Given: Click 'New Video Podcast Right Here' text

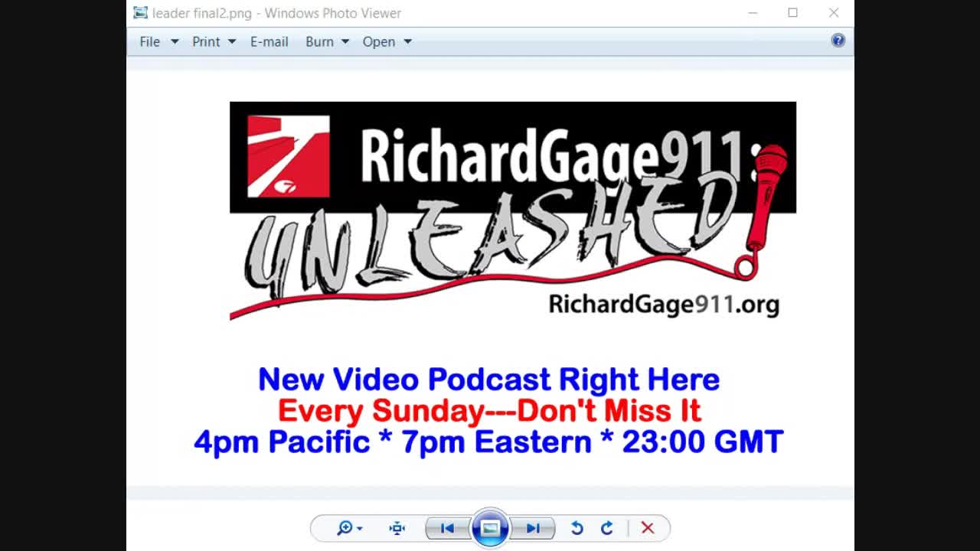Looking at the screenshot, I should click(x=488, y=380).
